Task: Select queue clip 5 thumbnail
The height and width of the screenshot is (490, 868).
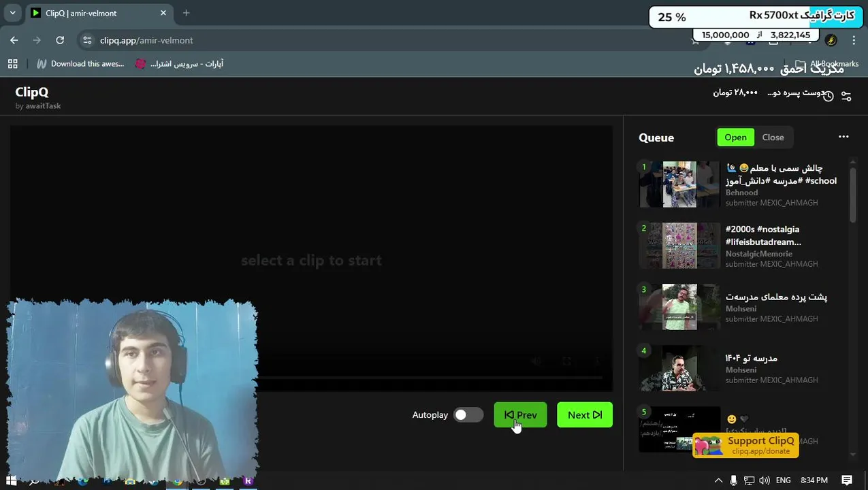Action: tap(679, 429)
